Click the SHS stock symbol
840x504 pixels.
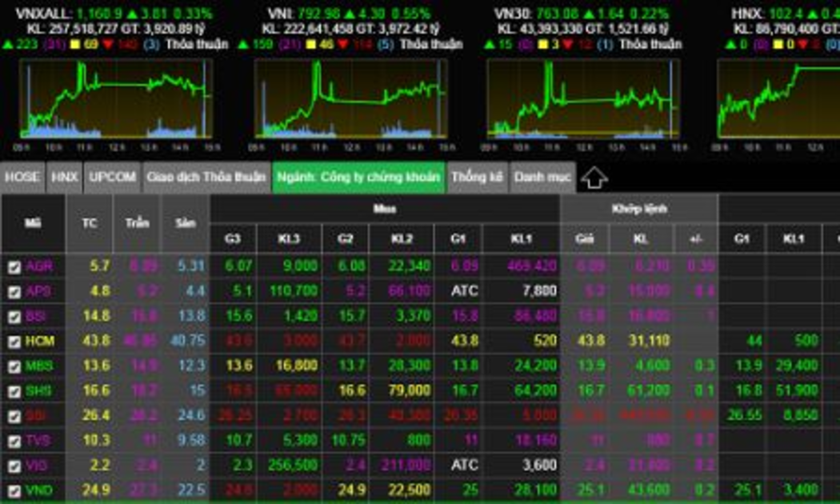(x=38, y=391)
